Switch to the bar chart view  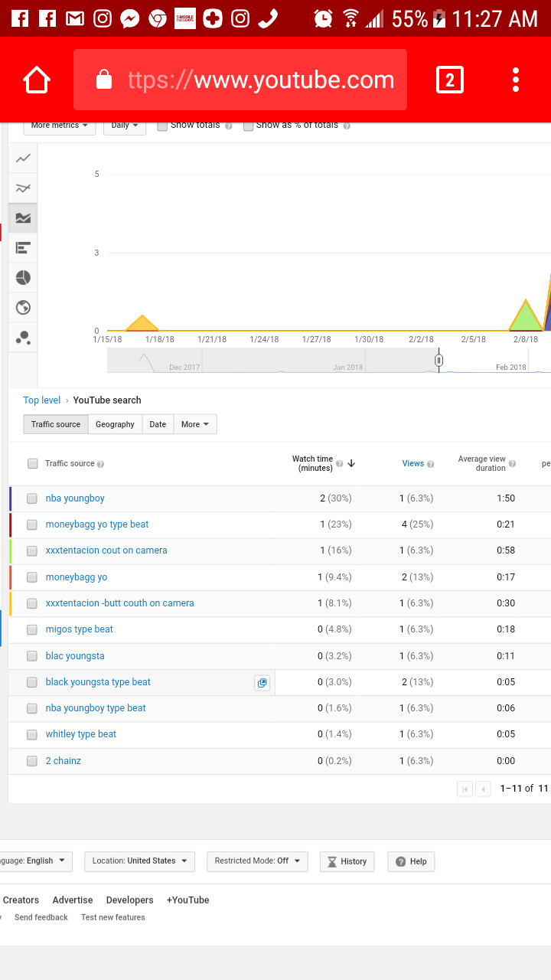tap(23, 248)
